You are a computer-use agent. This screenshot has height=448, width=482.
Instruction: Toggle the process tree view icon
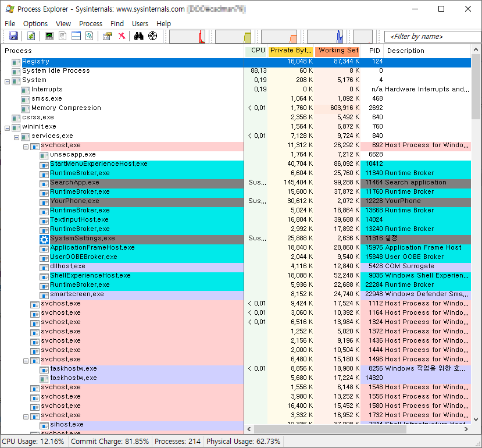pos(63,36)
